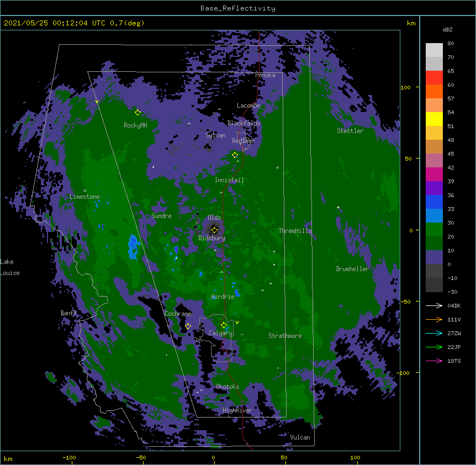Select the yellow station marker inside Calgary outline
Viewport: 476px width, 465px height.
pos(224,325)
